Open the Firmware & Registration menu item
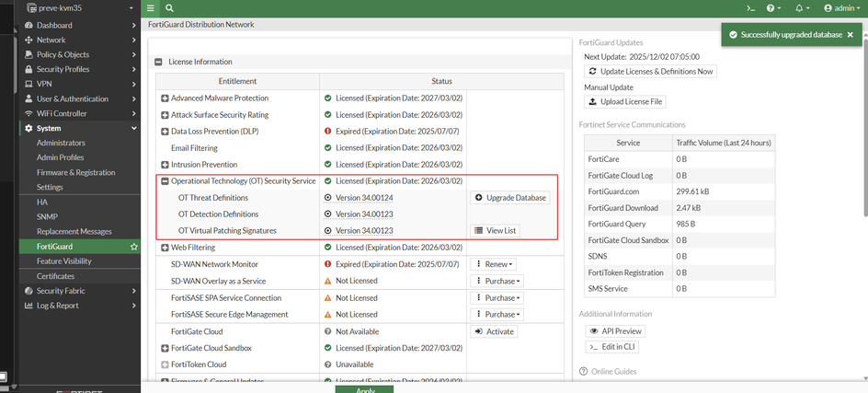This screenshot has width=868, height=393. (75, 172)
